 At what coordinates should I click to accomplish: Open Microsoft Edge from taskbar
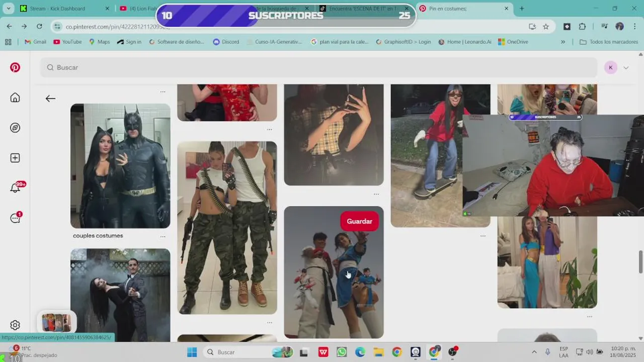pos(360,352)
